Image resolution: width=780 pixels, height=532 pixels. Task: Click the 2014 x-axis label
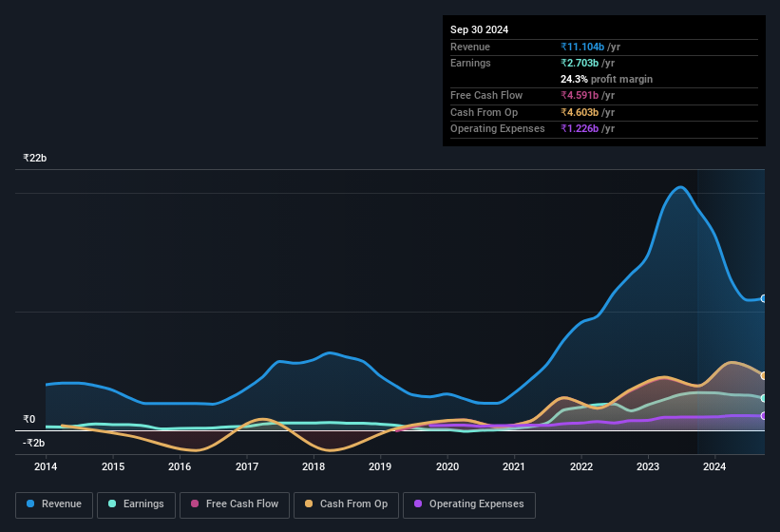coord(46,466)
